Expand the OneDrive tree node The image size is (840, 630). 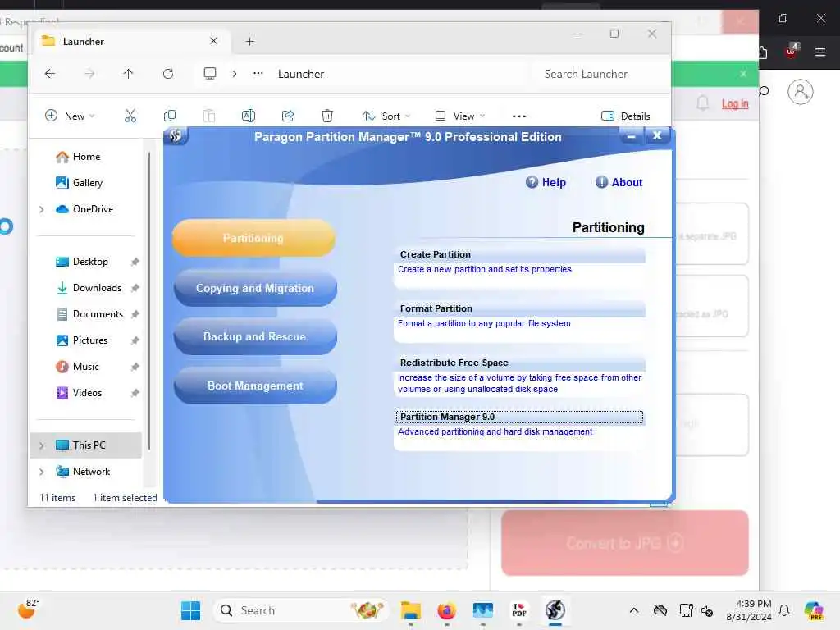(41, 209)
